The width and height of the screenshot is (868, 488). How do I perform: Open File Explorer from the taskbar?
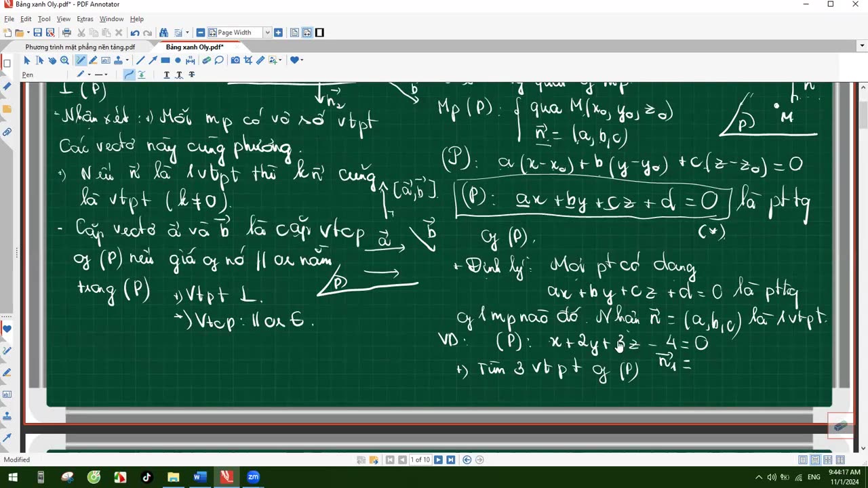[x=173, y=477]
